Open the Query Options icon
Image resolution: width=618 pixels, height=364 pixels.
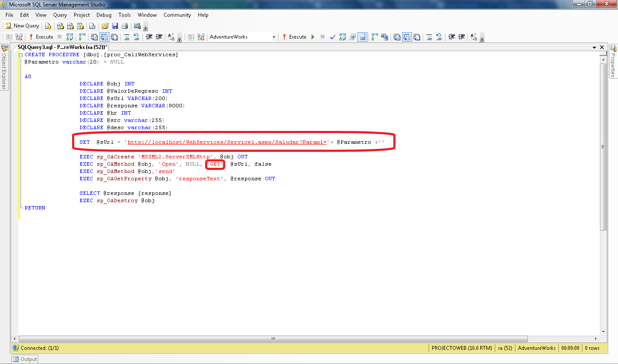352,37
